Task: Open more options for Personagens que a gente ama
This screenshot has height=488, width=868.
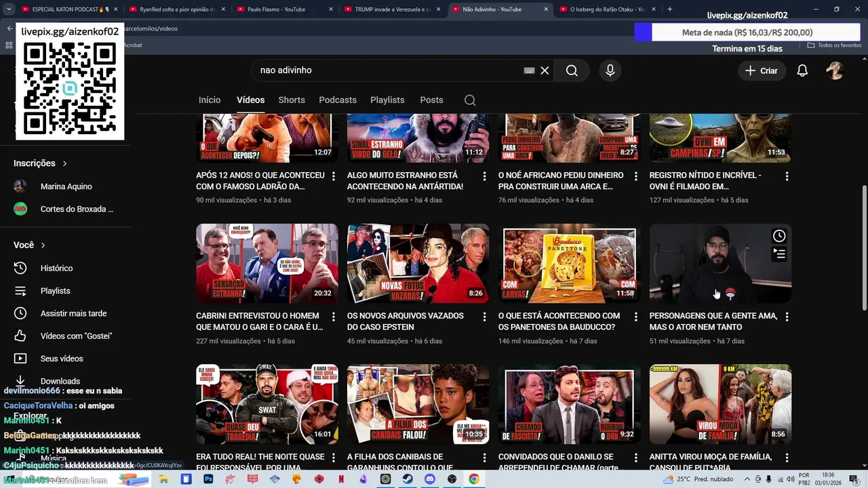Action: tap(787, 317)
